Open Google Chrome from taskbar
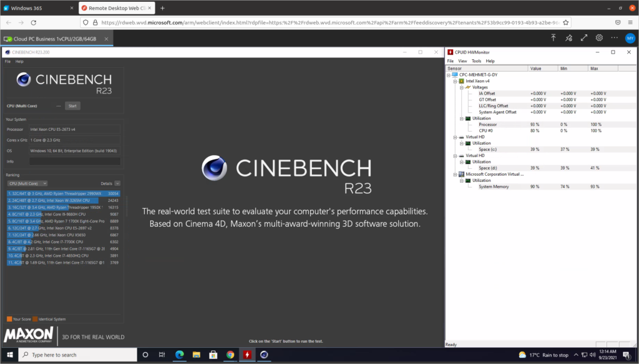Image resolution: width=639 pixels, height=364 pixels. point(230,355)
